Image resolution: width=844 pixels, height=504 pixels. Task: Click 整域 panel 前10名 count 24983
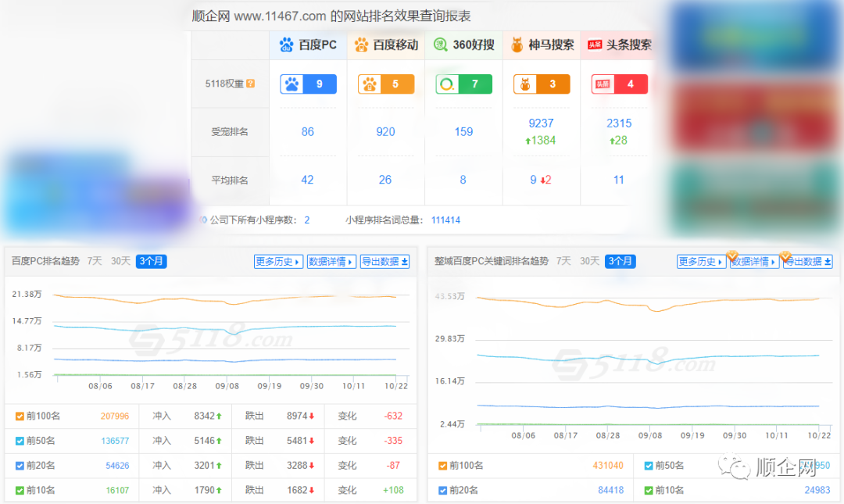click(817, 491)
